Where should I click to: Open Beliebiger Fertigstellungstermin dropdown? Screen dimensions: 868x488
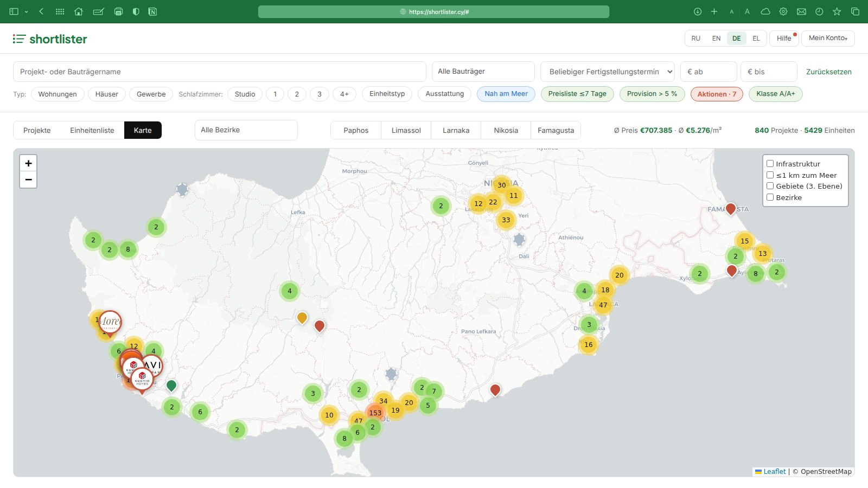point(608,72)
